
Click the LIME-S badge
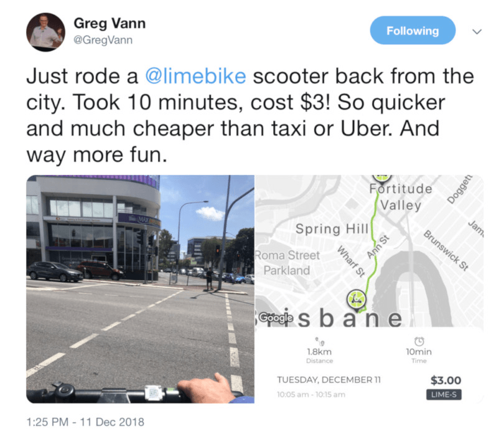(x=444, y=395)
